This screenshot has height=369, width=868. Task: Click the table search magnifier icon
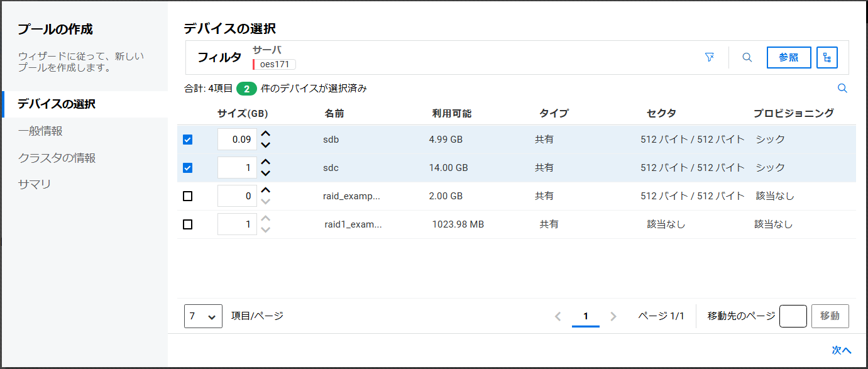[843, 89]
